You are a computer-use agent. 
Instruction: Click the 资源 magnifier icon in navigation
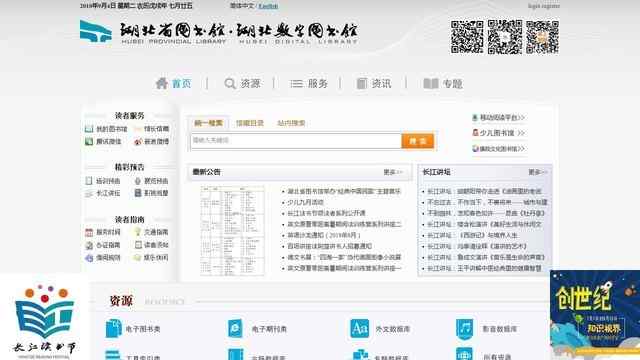coord(230,83)
